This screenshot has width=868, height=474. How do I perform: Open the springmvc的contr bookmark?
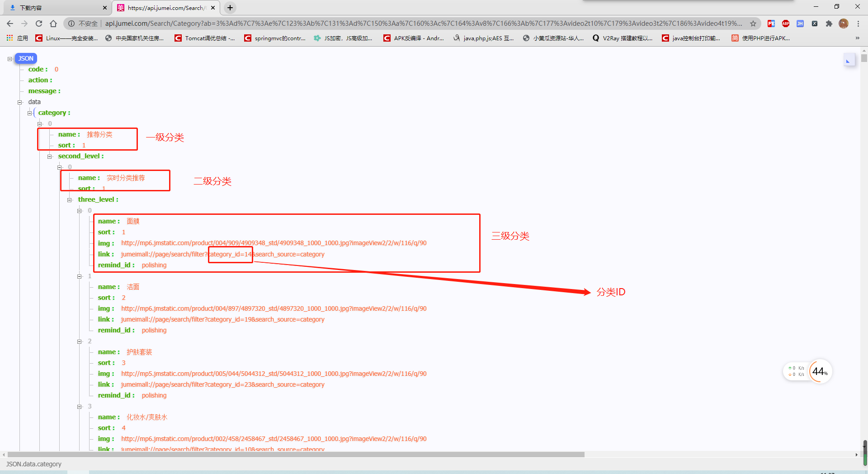coord(275,38)
